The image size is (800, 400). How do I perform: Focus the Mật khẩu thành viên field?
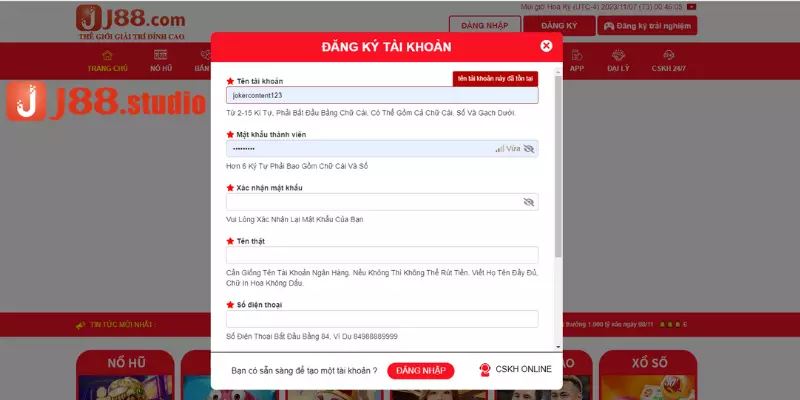click(382, 148)
